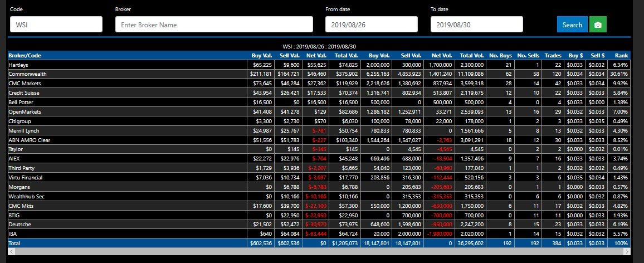Sort table by Trades header
Image resolution: width=644 pixels, height=263 pixels.
[x=553, y=56]
